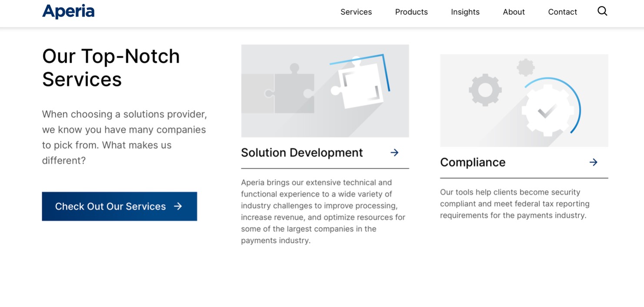Open the Products menu
Viewport: 644px width, 307px height.
click(411, 12)
